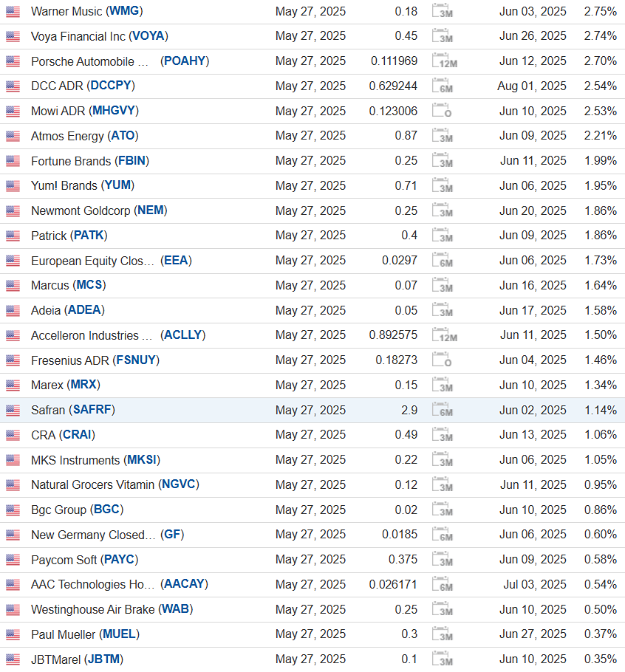
Task: Open the Yum! Brands (YUM) link
Action: (x=83, y=185)
